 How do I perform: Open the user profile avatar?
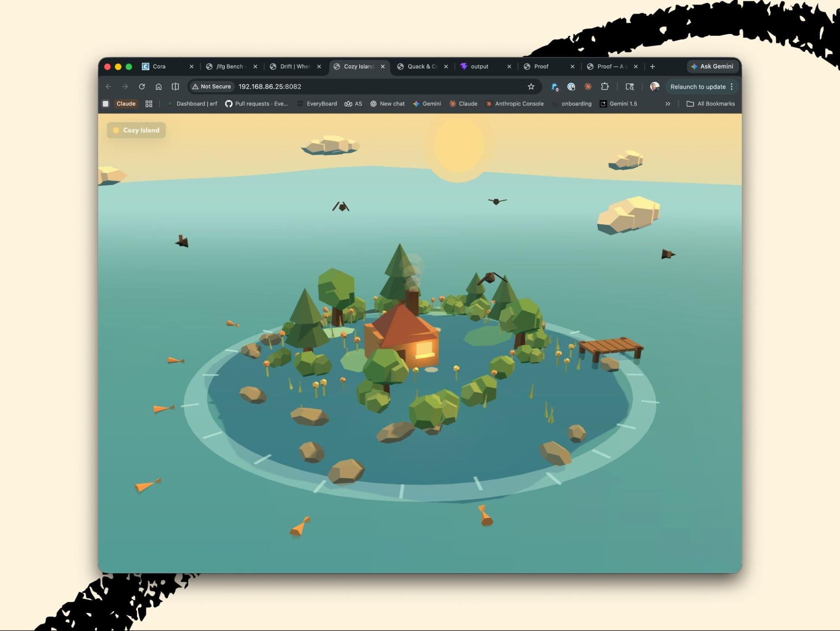[654, 87]
